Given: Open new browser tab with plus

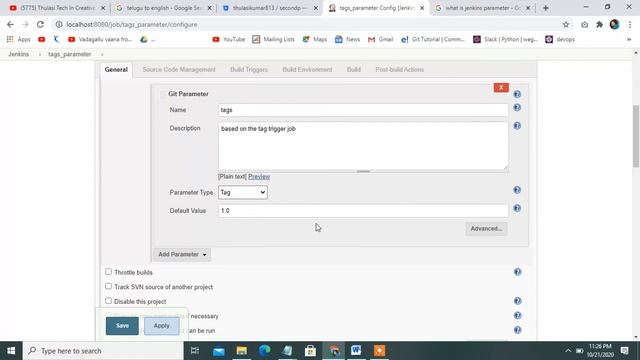Looking at the screenshot, I should [546, 8].
